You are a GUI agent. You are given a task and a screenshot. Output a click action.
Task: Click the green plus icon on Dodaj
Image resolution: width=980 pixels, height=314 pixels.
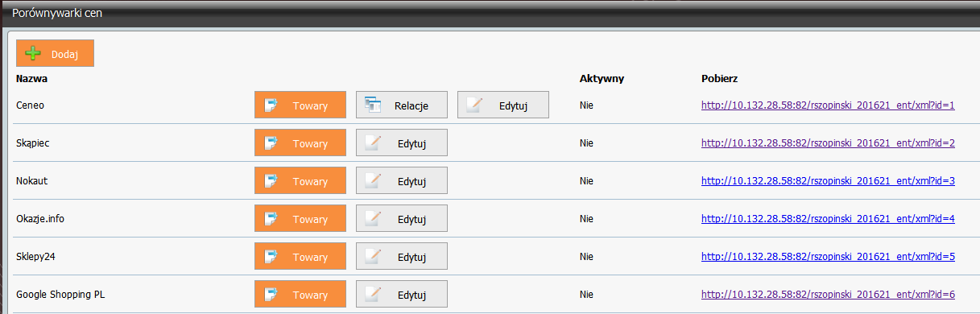[33, 53]
